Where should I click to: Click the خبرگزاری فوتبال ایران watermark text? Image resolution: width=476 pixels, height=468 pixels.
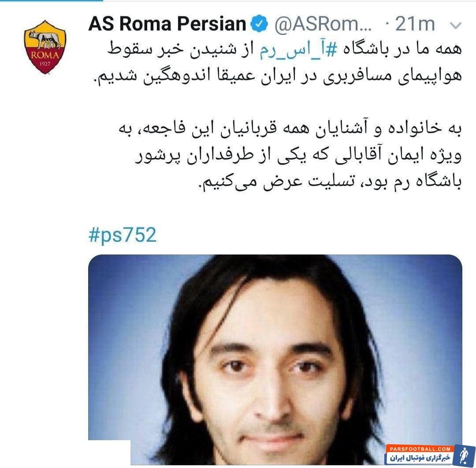point(420,458)
